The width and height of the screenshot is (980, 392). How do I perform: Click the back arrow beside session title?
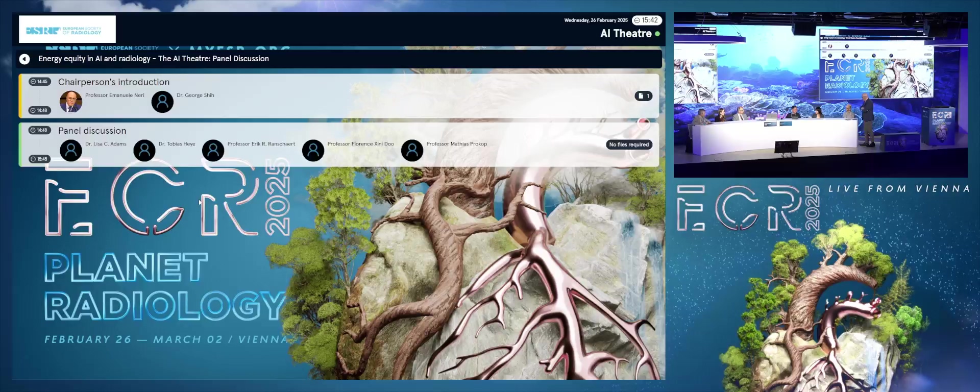pos(24,59)
